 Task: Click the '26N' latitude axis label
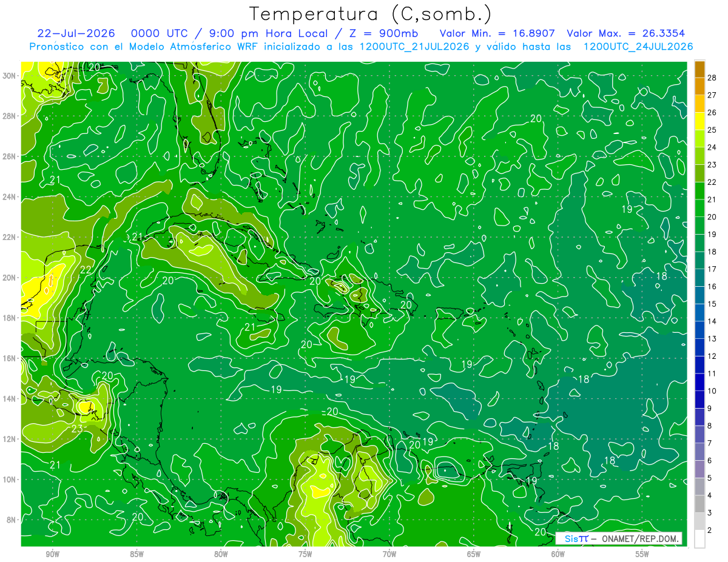[x=10, y=156]
